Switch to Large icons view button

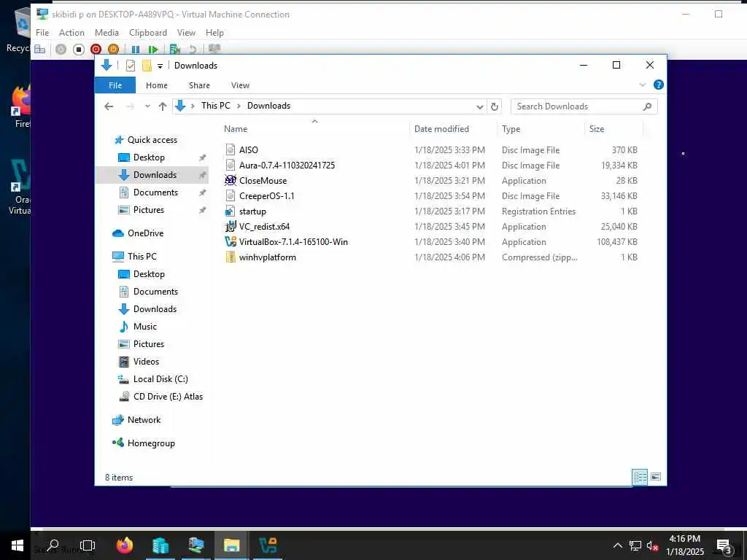(x=656, y=477)
